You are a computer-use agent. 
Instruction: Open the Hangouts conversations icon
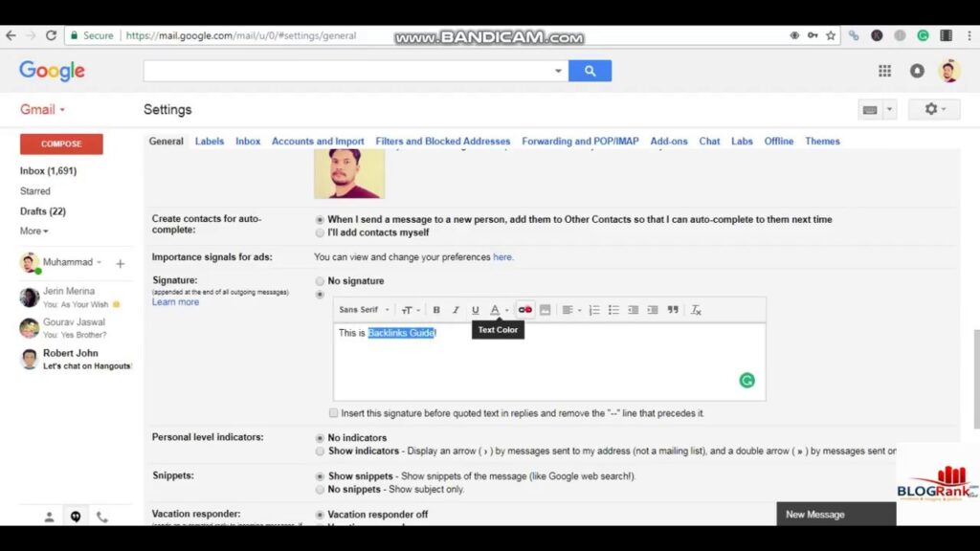[x=76, y=517]
